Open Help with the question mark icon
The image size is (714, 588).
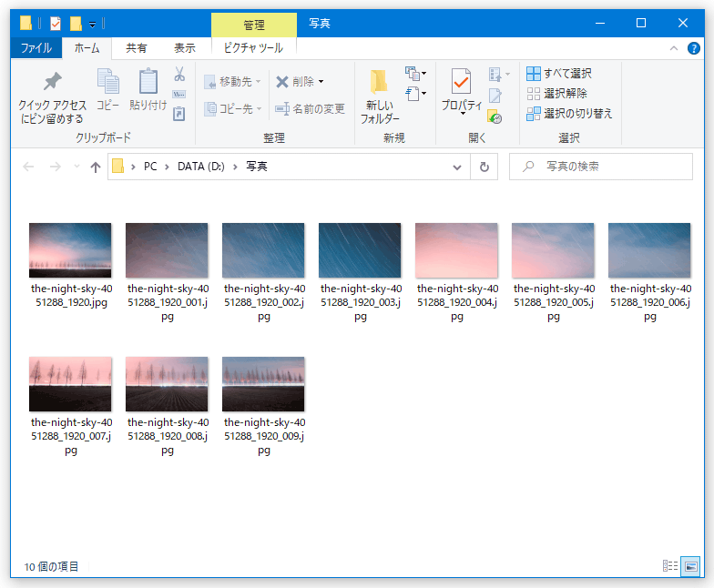point(694,48)
